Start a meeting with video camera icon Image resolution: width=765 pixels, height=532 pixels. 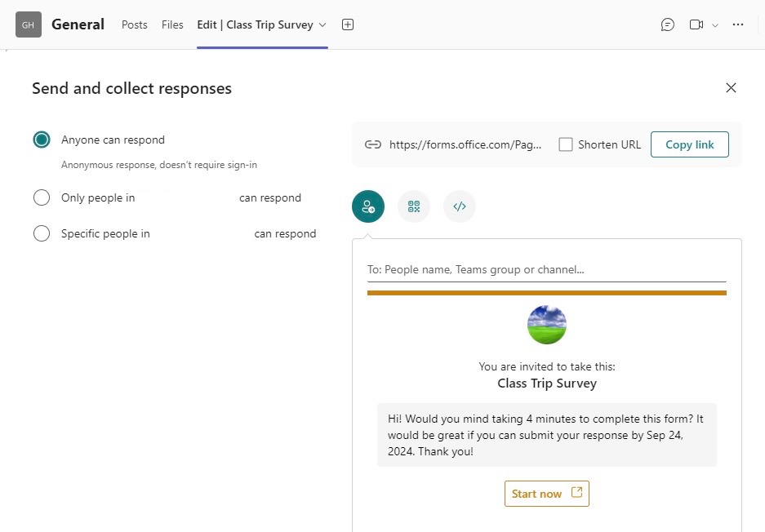(696, 24)
